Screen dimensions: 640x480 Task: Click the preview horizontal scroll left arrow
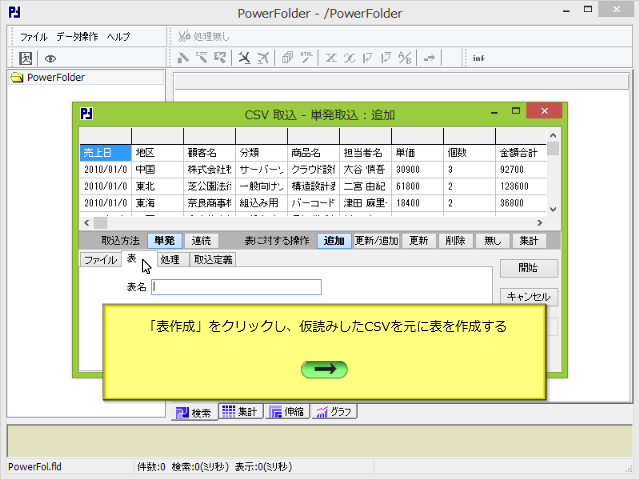pos(87,223)
